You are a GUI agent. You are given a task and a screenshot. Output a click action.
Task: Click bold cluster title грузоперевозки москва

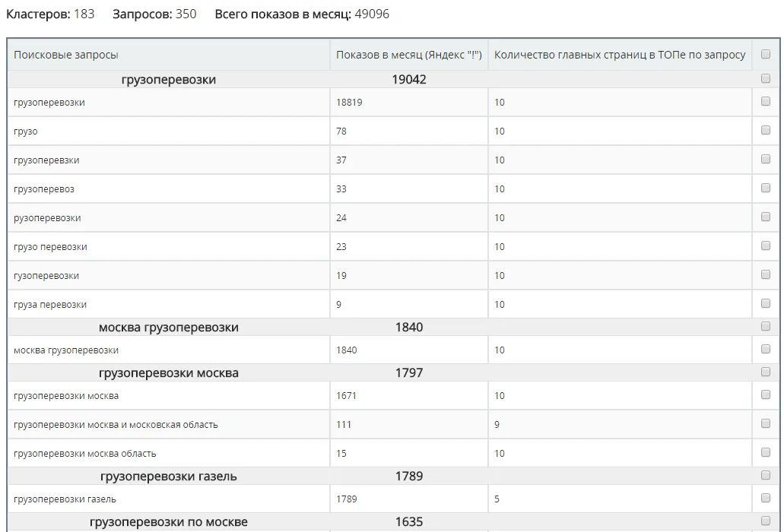[x=169, y=373]
